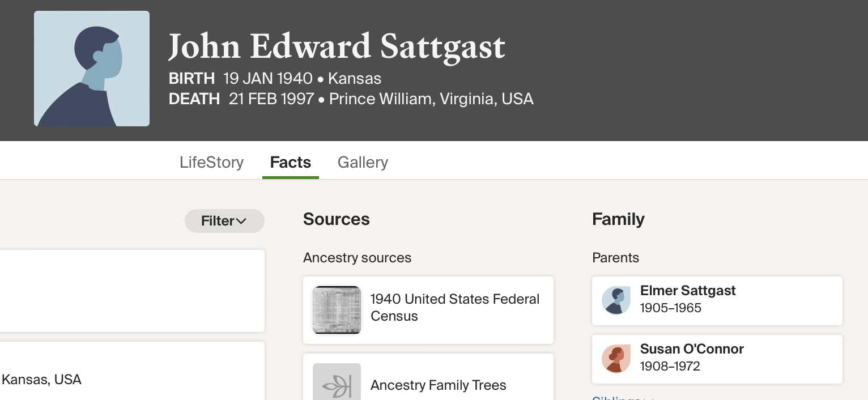
Task: Click John Edward Sattgast's profile silhouette photo
Action: (x=92, y=69)
